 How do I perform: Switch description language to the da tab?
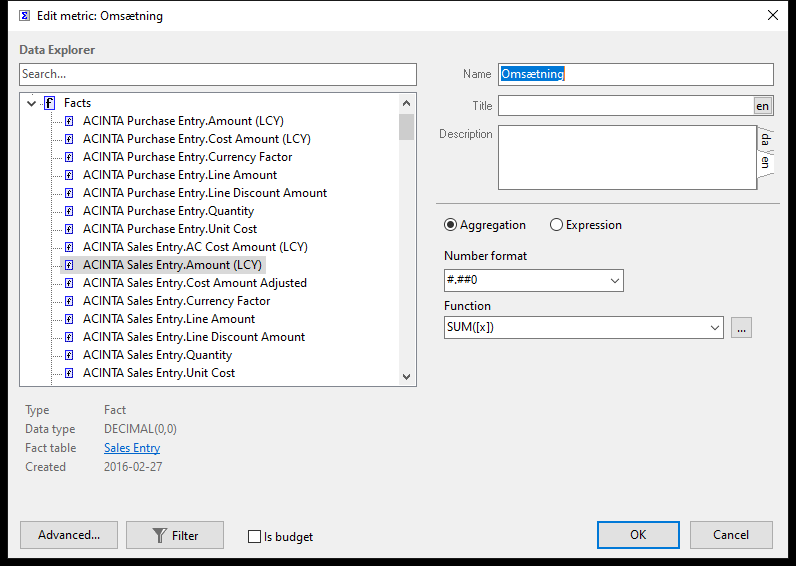[x=766, y=139]
